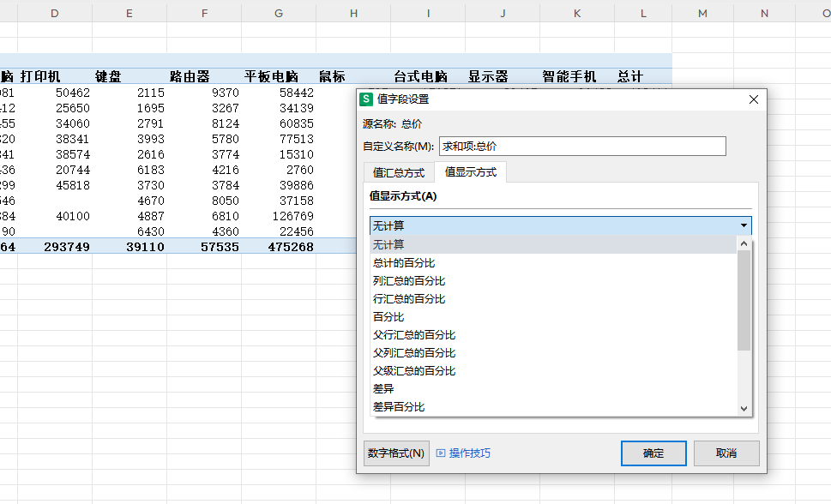This screenshot has height=504, width=831.
Task: Select 父行汇总的百分比 option
Action: (414, 335)
